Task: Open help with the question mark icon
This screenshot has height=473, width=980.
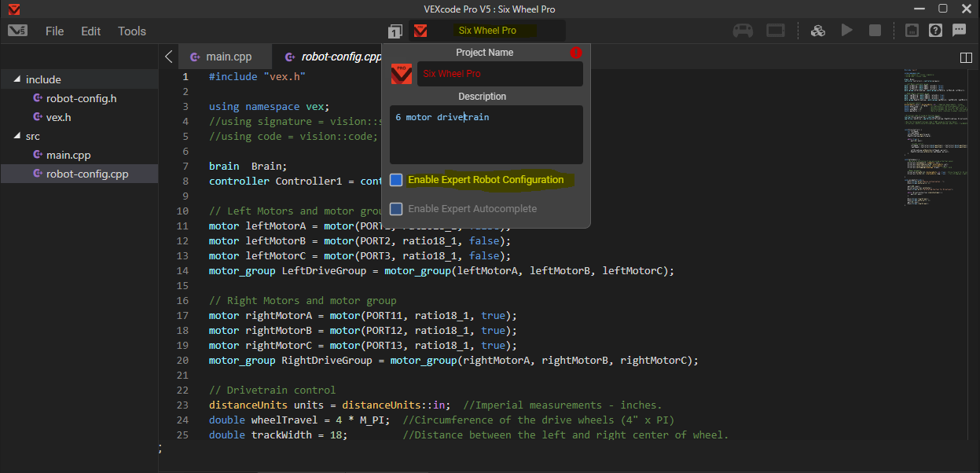Action: click(x=935, y=31)
